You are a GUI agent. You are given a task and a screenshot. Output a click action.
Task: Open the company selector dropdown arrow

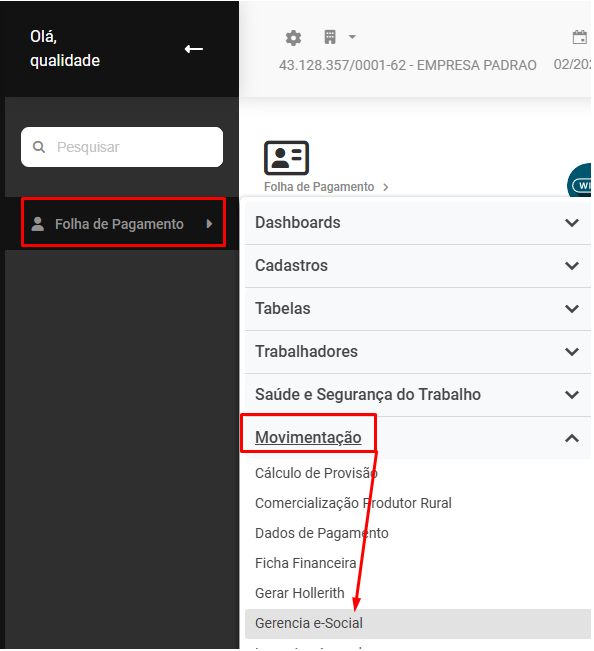click(x=352, y=37)
